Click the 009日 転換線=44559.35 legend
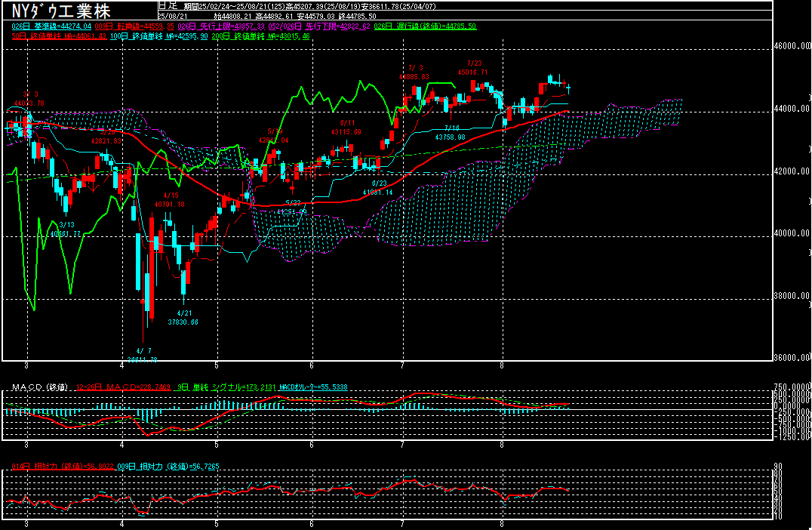 point(134,26)
